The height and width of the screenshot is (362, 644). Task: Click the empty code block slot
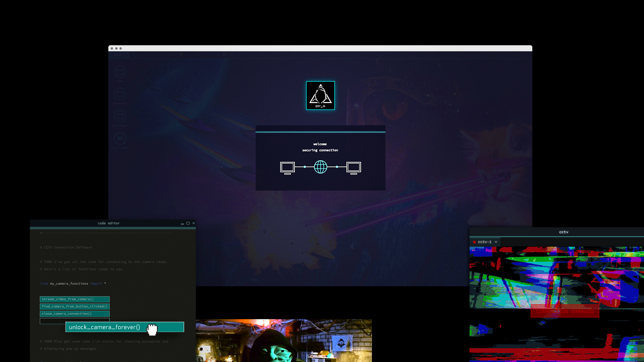pos(52,321)
